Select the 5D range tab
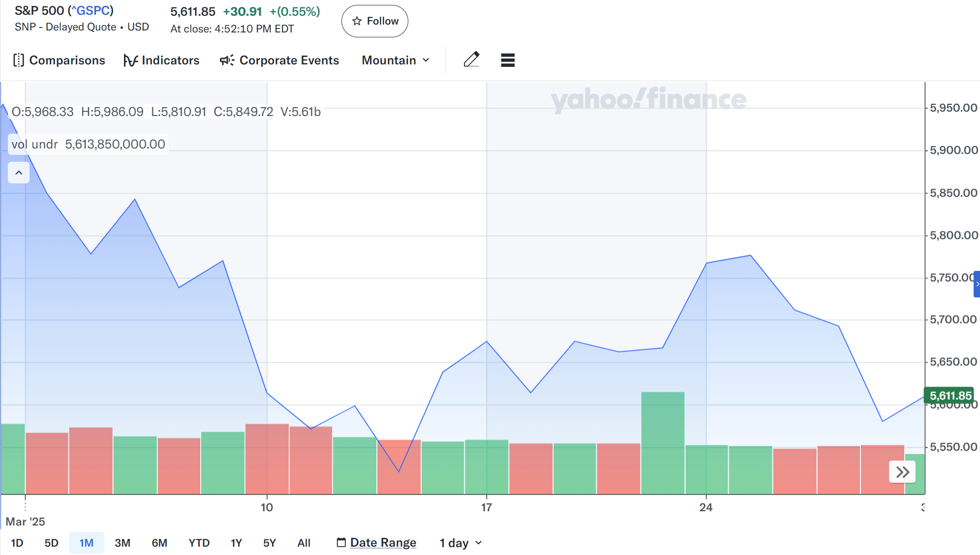Viewport: 980px width, 555px height. click(x=52, y=543)
